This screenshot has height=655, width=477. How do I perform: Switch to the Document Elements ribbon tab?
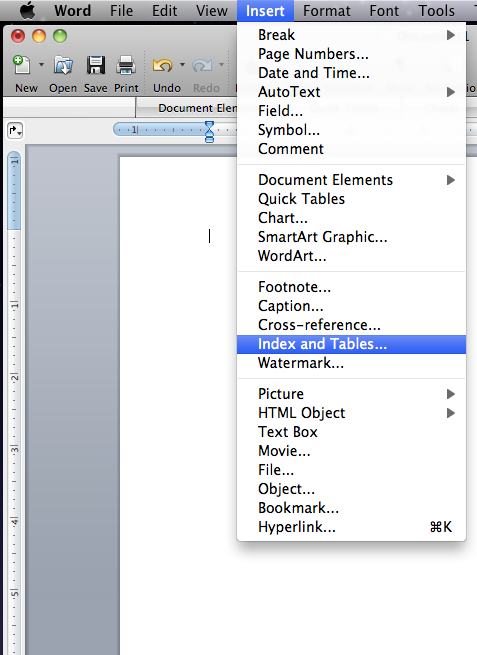[186, 108]
